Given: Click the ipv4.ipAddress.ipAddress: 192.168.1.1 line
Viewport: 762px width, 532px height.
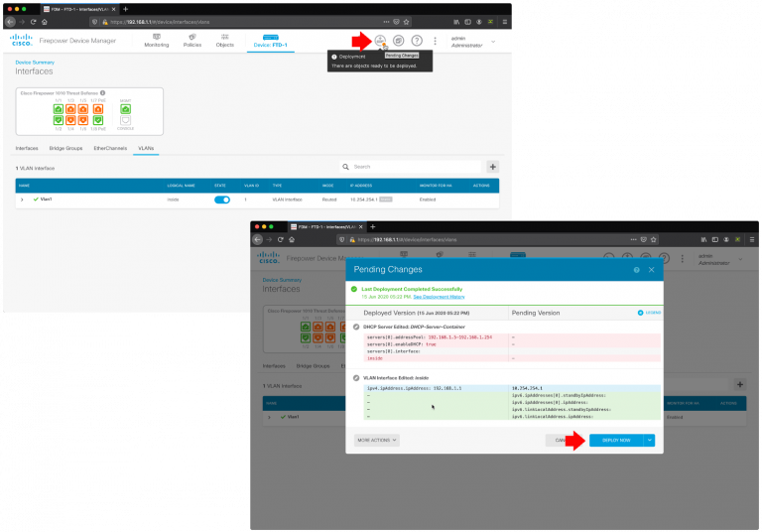Looking at the screenshot, I should (414, 388).
